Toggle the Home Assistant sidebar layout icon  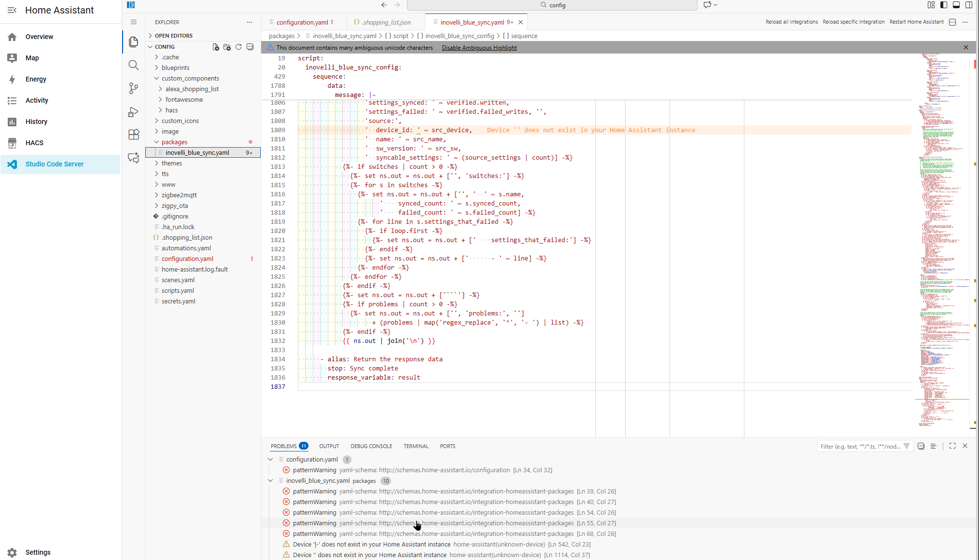(x=131, y=5)
